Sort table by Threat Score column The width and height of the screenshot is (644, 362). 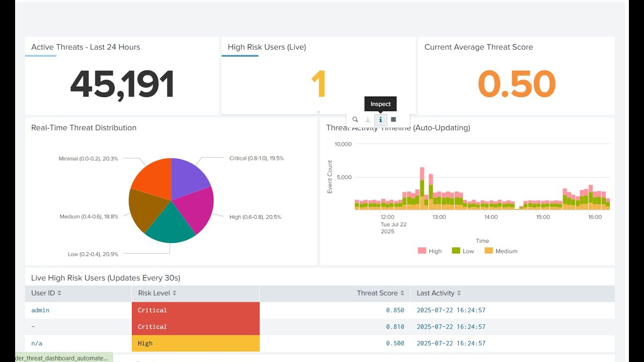point(381,293)
